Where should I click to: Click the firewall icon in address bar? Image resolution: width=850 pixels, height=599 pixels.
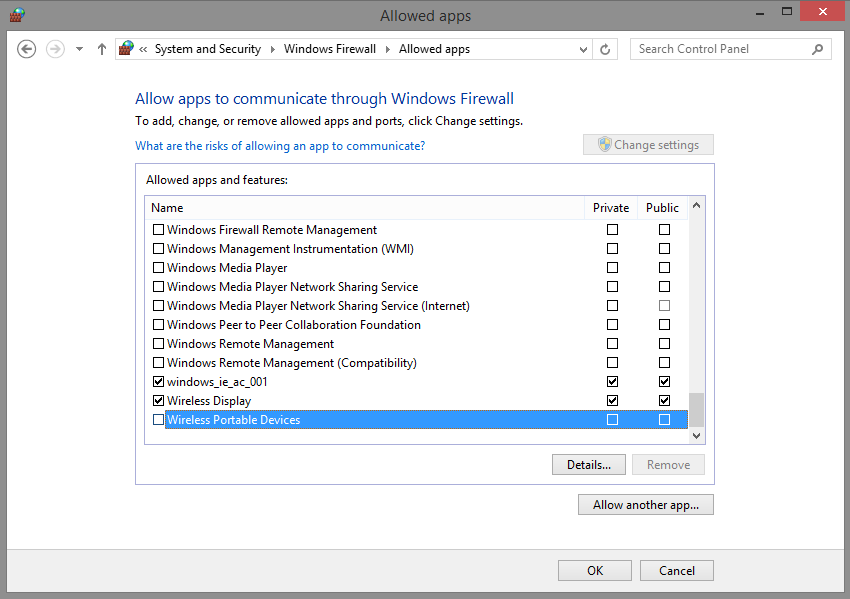coord(126,49)
